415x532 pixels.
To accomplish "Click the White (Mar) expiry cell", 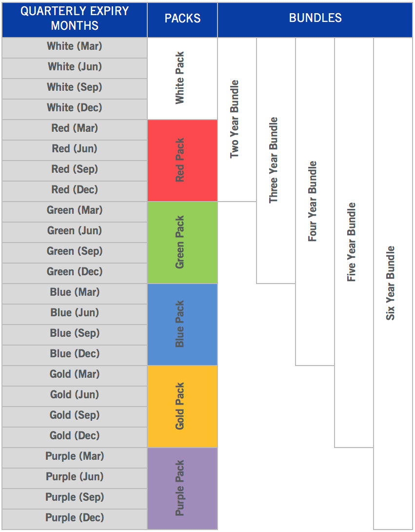I will [x=75, y=47].
